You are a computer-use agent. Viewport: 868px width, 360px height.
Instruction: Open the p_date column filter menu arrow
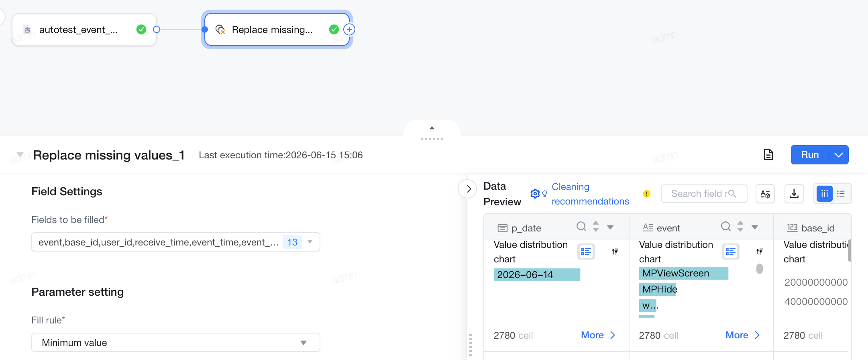pos(610,227)
